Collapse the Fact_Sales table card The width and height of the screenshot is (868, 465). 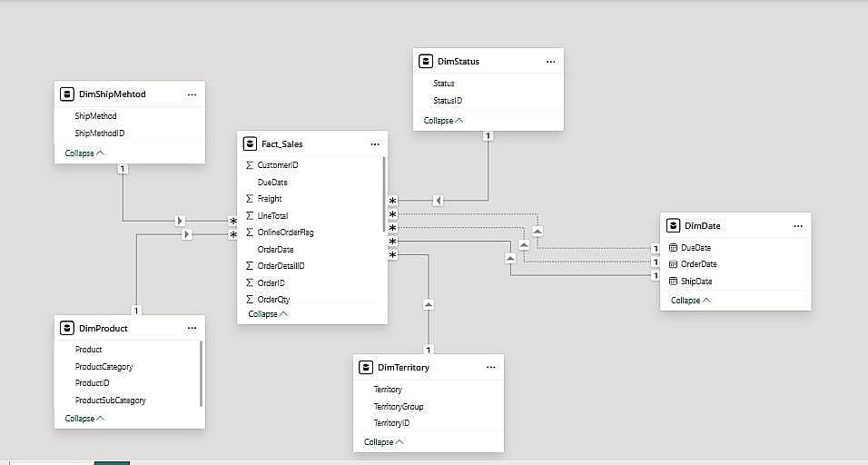[x=268, y=313]
